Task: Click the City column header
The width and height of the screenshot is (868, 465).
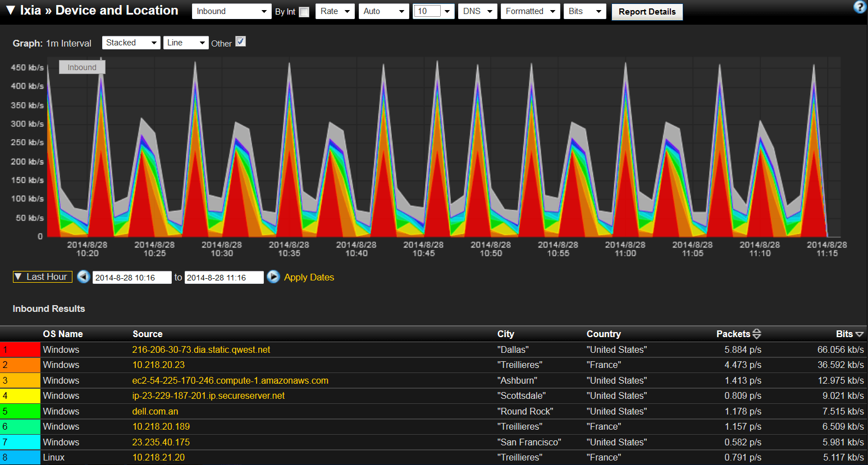Action: pos(505,334)
